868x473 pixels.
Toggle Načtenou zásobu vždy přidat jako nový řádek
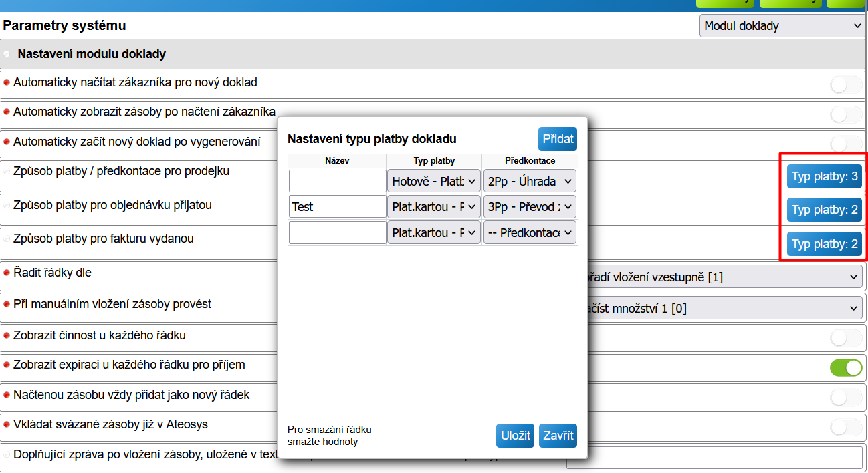pos(846,398)
